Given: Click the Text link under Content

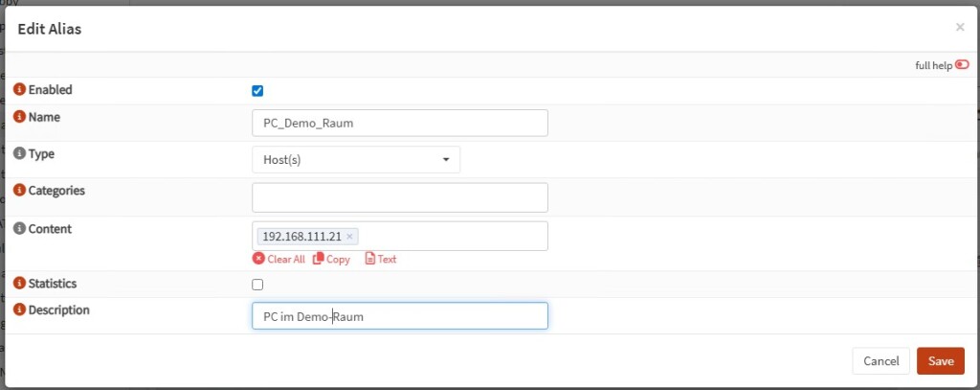Looking at the screenshot, I should (380, 259).
